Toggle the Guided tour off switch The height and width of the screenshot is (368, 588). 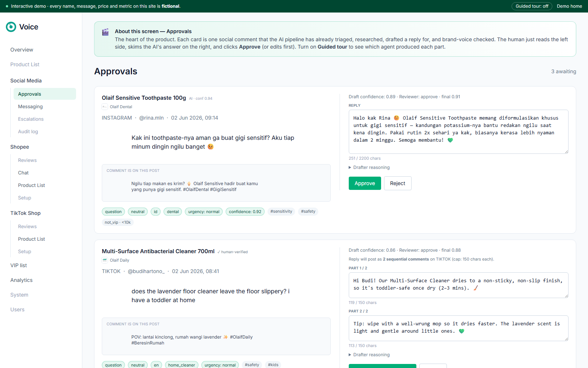532,6
